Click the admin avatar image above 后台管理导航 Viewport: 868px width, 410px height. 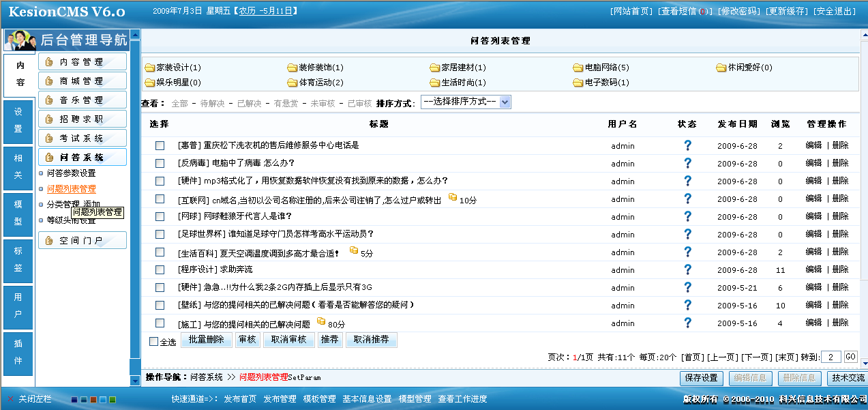[x=20, y=40]
